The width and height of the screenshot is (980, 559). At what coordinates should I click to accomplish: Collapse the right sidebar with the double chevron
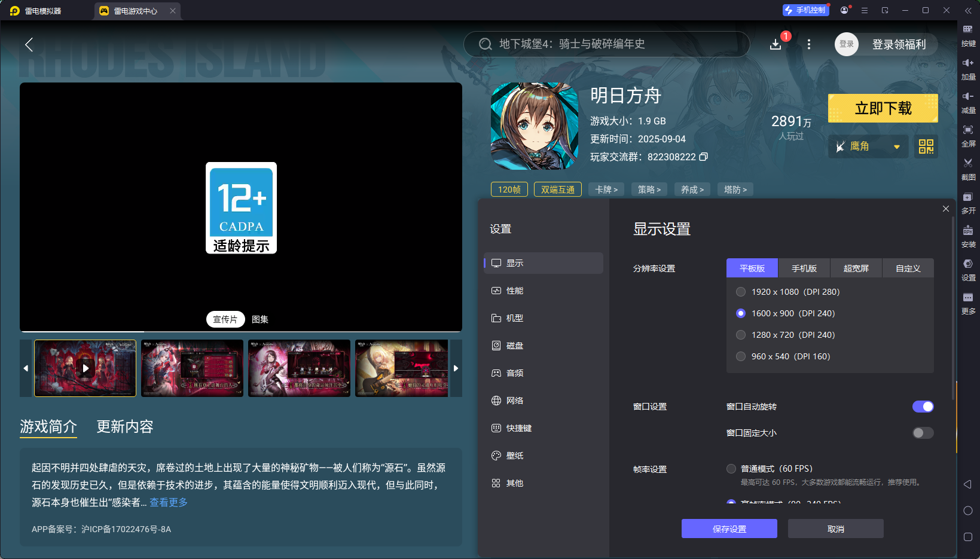(968, 10)
